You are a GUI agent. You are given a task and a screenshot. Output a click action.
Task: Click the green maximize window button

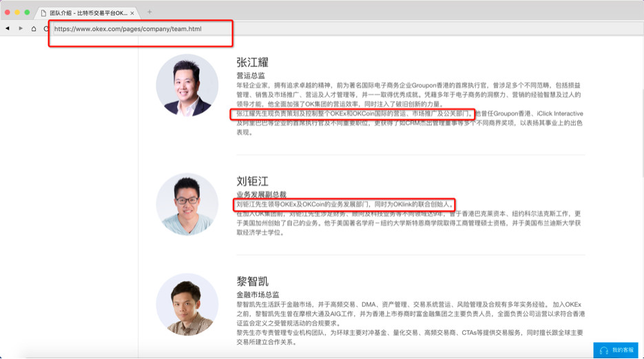(x=27, y=12)
